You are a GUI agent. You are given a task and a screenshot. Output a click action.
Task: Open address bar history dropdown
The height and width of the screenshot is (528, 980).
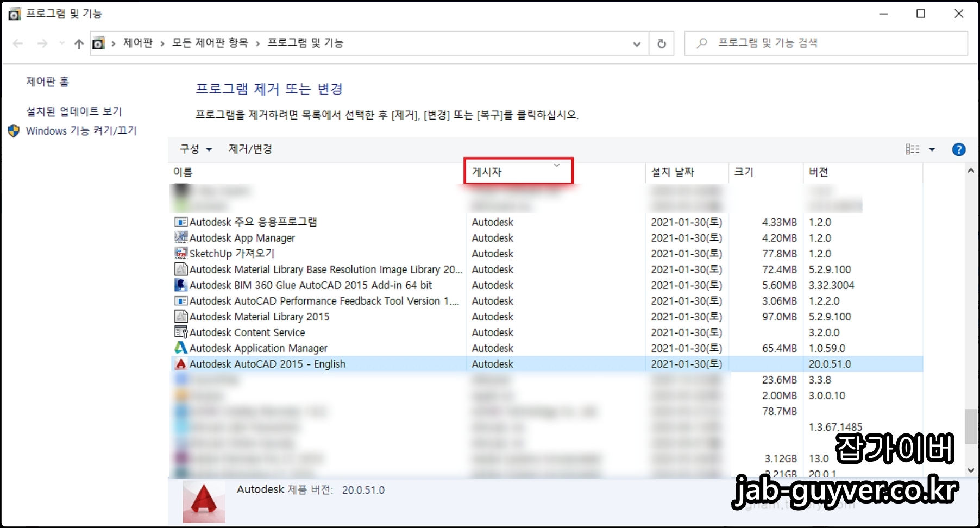(637, 43)
